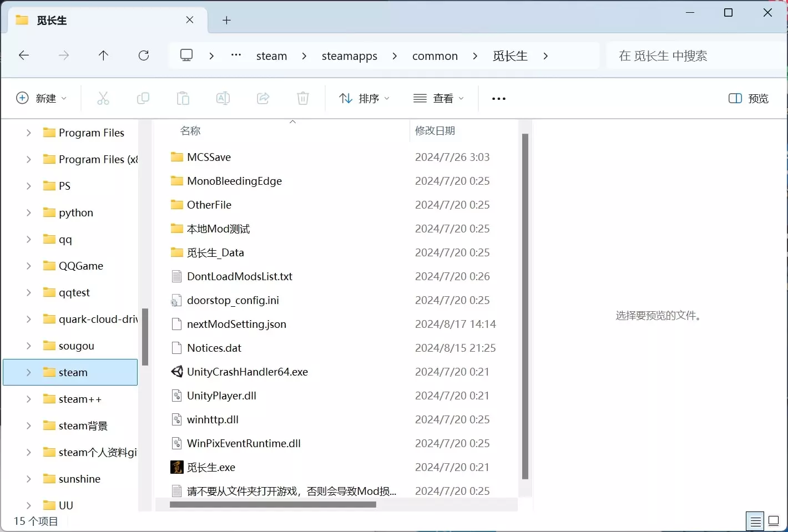Click the file list vertical scrollbar

[525, 306]
